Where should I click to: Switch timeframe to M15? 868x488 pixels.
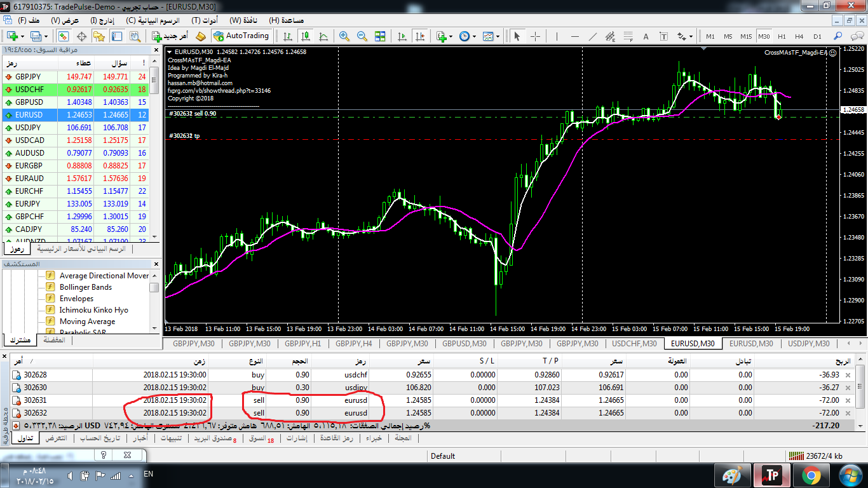(746, 36)
